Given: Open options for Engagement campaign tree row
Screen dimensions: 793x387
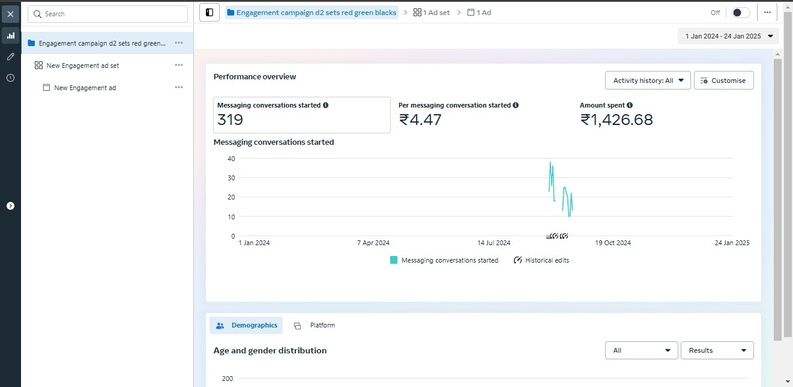Looking at the screenshot, I should 179,43.
